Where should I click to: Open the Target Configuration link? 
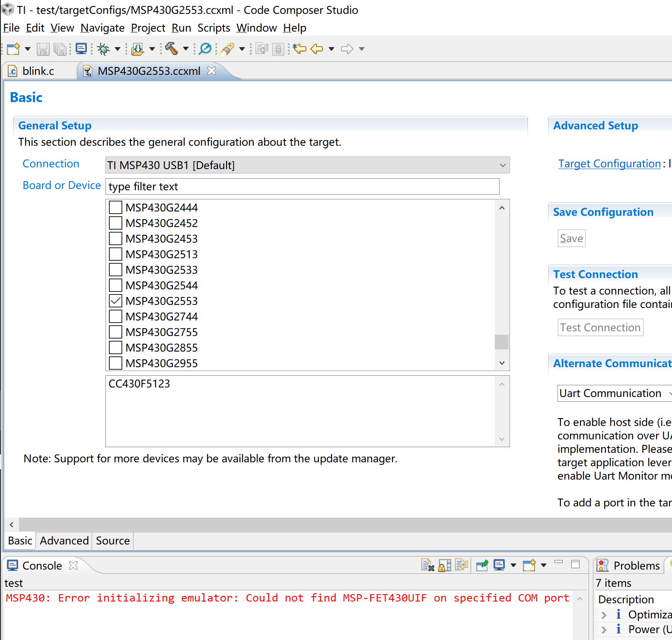(609, 164)
